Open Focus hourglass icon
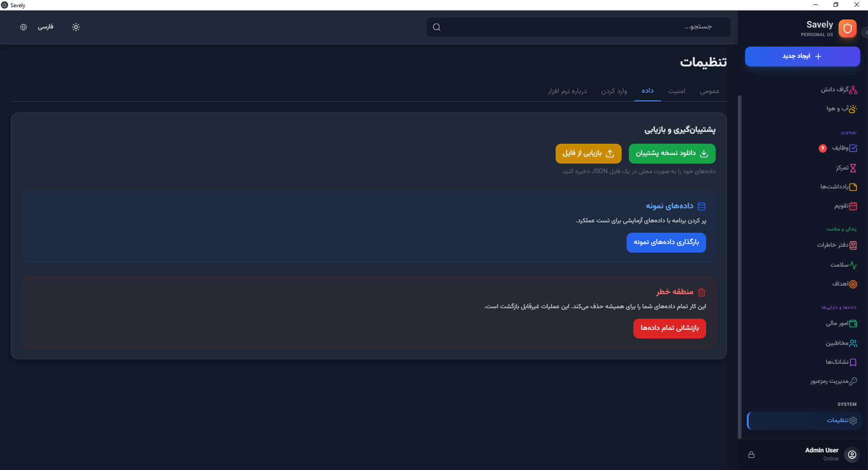 [x=853, y=168]
